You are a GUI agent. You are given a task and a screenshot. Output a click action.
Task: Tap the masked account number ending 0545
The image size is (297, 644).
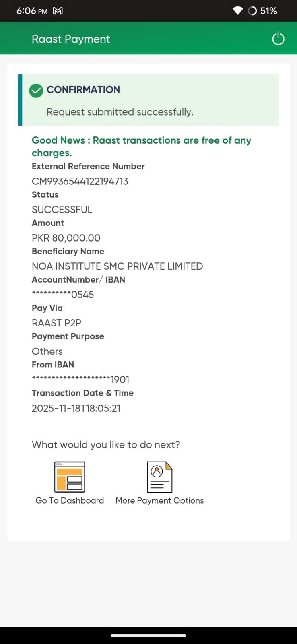(x=63, y=295)
